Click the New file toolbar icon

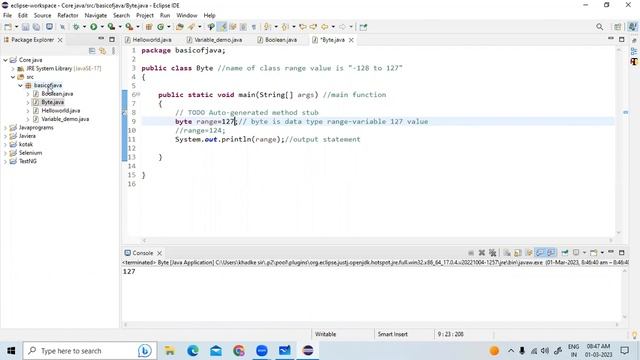[x=8, y=27]
